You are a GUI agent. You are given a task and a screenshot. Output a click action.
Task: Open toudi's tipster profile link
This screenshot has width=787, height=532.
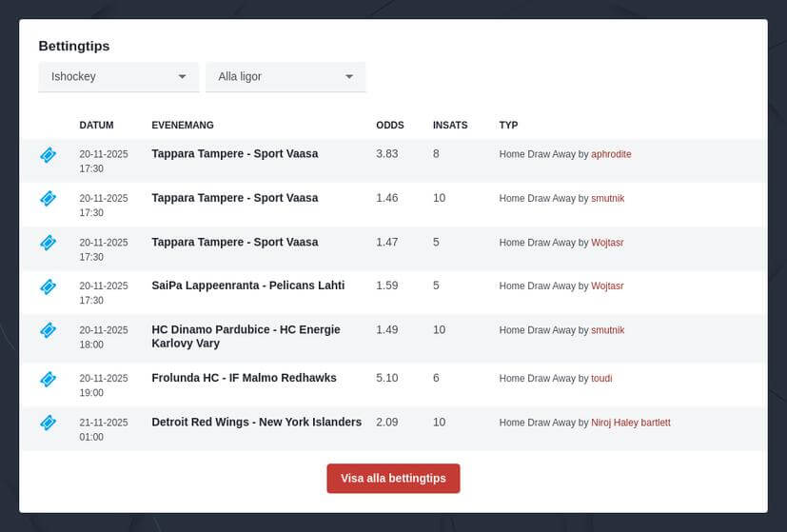(601, 379)
